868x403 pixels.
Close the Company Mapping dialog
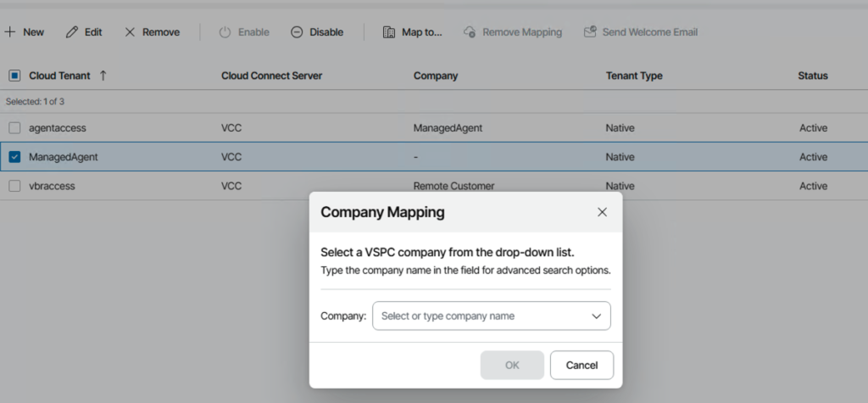(602, 212)
